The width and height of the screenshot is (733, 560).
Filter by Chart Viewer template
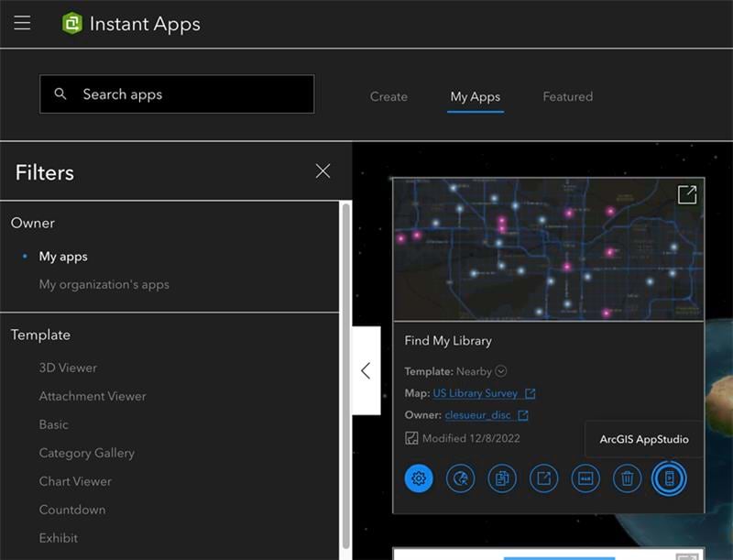click(75, 481)
